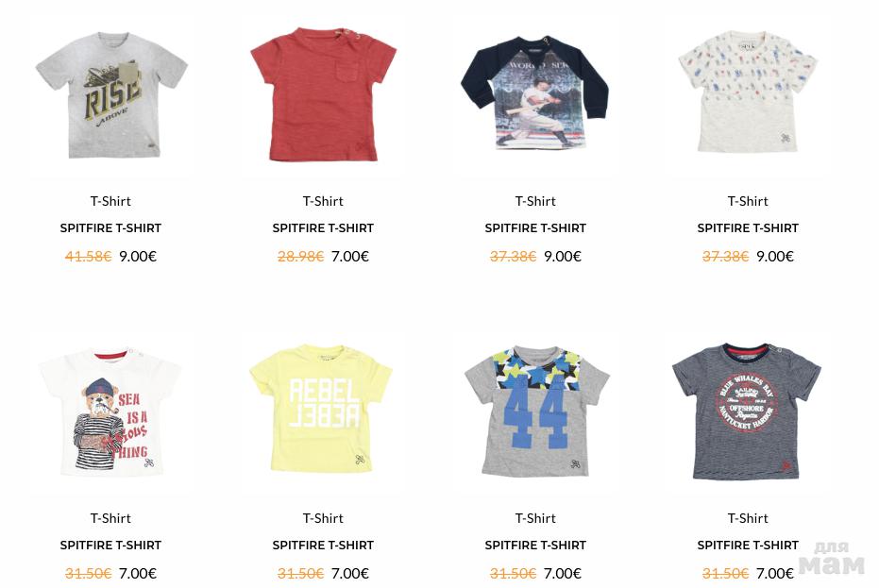Click SPITFIRE T-SHIRT title under RISE shirt
879x588 pixels.
[x=110, y=228]
